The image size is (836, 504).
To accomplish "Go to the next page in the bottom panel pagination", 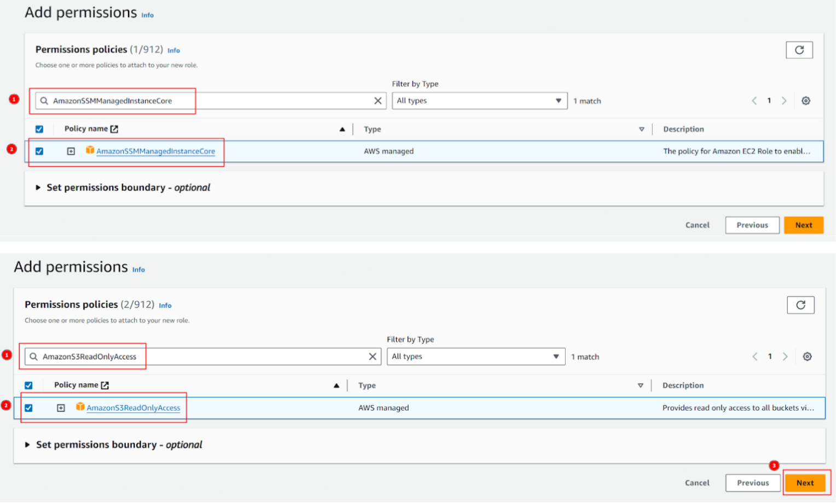I will (785, 356).
